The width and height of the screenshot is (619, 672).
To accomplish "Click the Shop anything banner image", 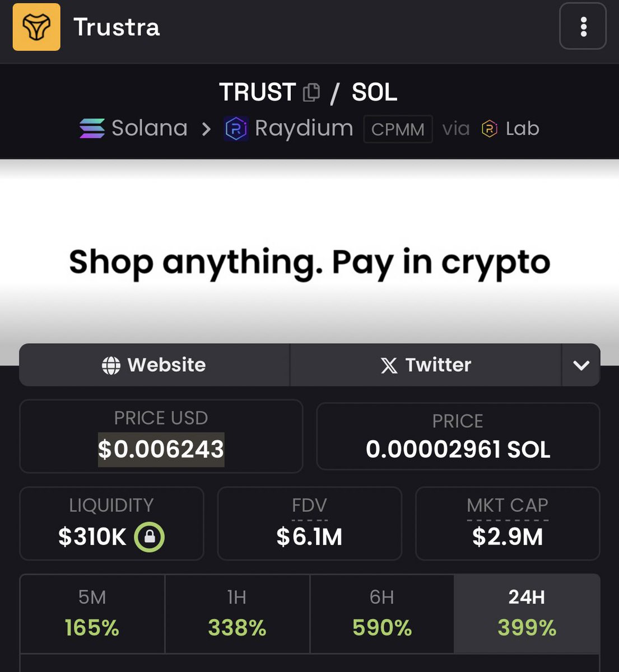I will point(309,262).
